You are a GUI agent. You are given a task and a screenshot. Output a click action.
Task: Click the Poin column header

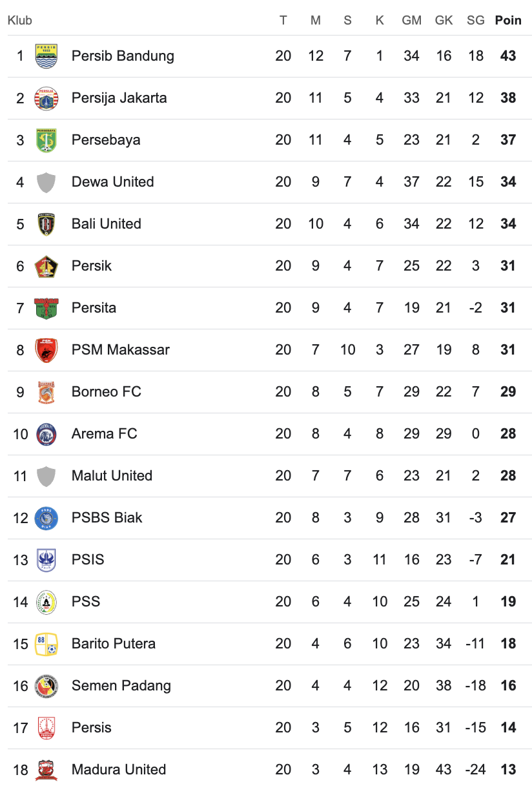(x=508, y=20)
